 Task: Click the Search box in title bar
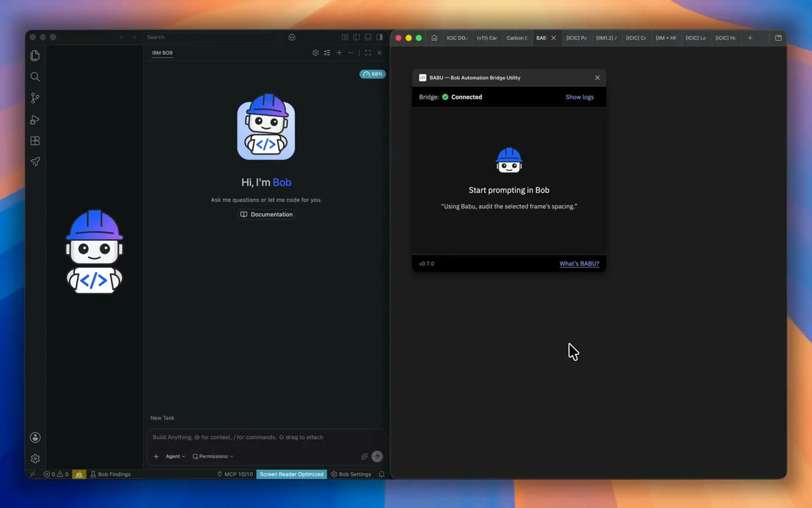click(213, 37)
